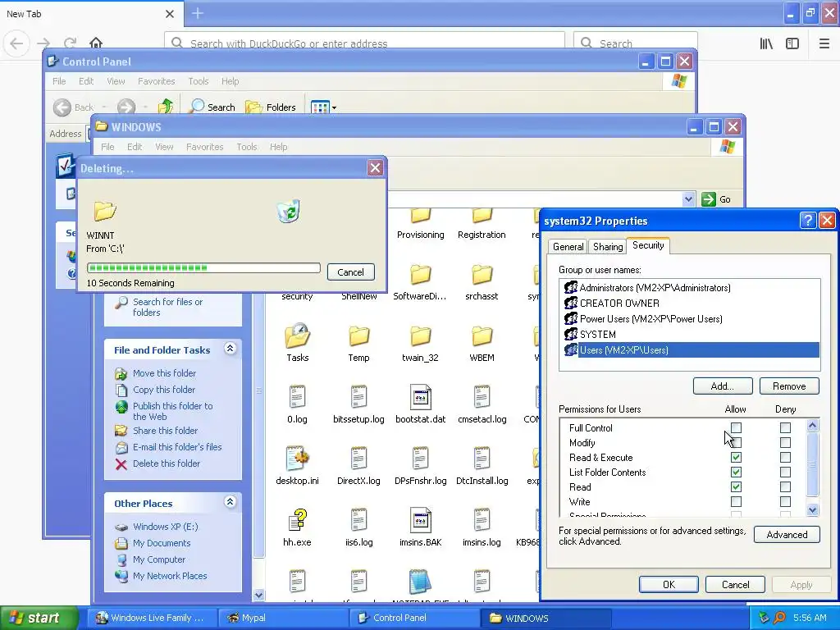The image size is (840, 630).
Task: Deny Full Control permission
Action: pyautogui.click(x=785, y=427)
